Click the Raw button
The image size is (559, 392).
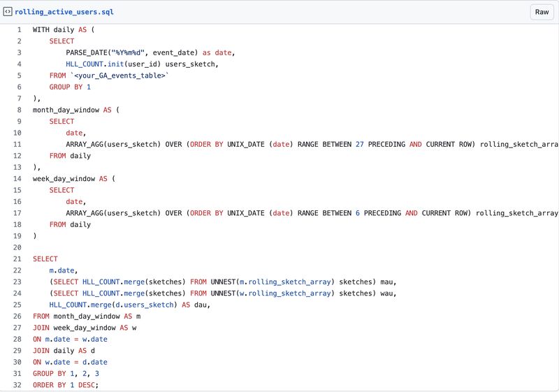point(542,12)
